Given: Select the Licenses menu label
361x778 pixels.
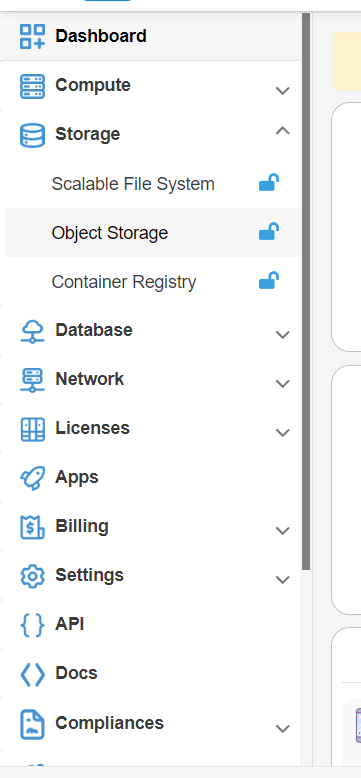Looking at the screenshot, I should tap(92, 428).
